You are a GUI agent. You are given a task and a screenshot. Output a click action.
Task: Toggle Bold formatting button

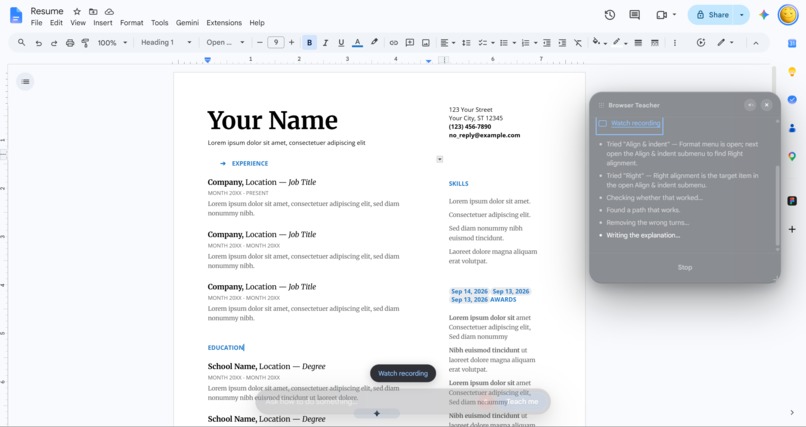click(309, 43)
